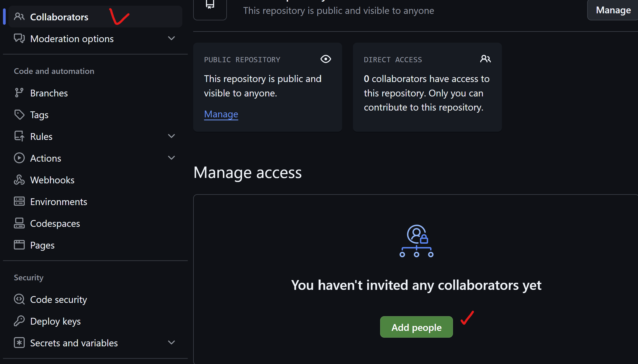Click the top-right Manage visibility button
The image size is (638, 364).
[613, 10]
